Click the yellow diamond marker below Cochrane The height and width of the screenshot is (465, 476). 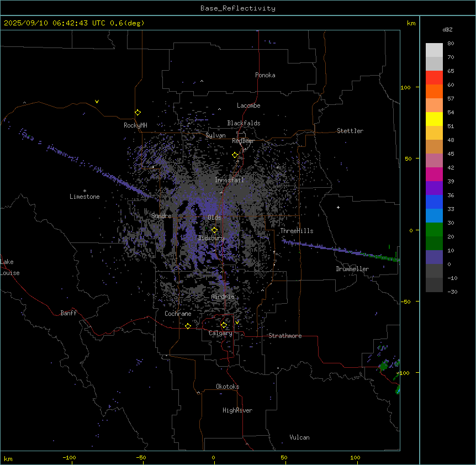[188, 326]
